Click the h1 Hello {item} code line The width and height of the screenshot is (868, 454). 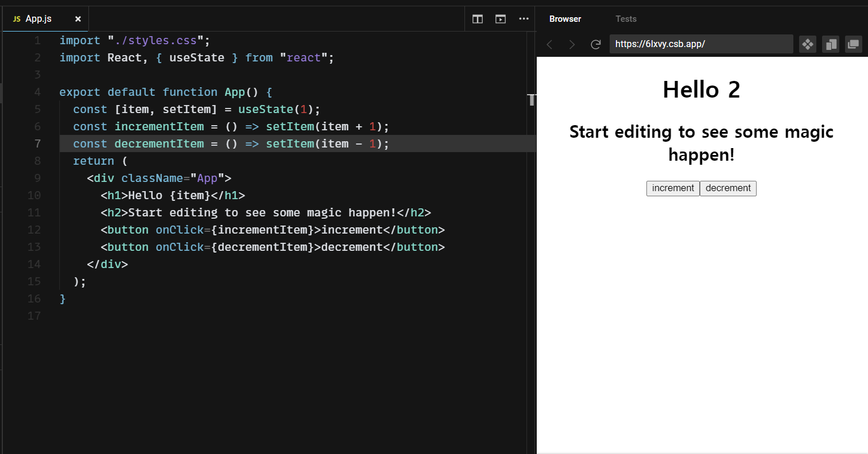pyautogui.click(x=173, y=195)
